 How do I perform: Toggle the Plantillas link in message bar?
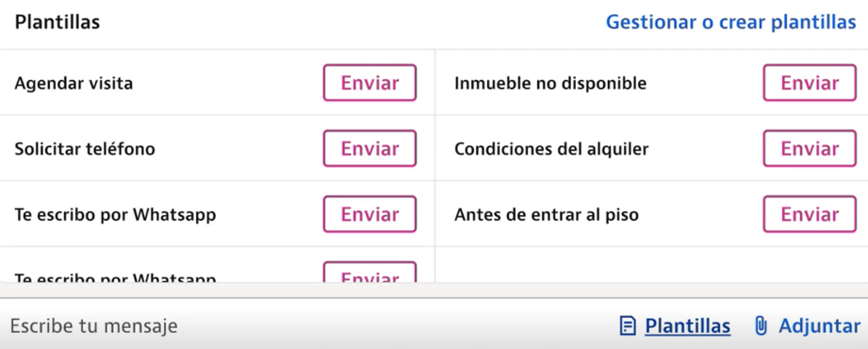[x=688, y=325]
